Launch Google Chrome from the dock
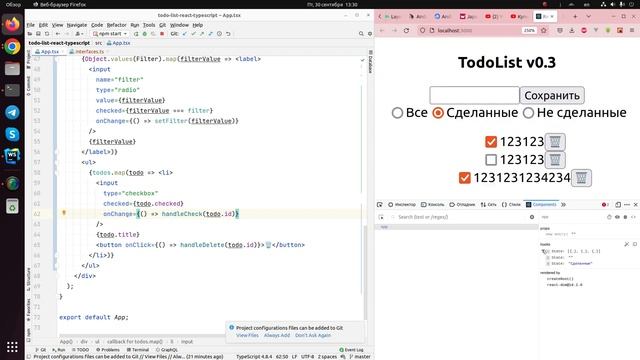This screenshot has width=640, height=360. pos(12,47)
